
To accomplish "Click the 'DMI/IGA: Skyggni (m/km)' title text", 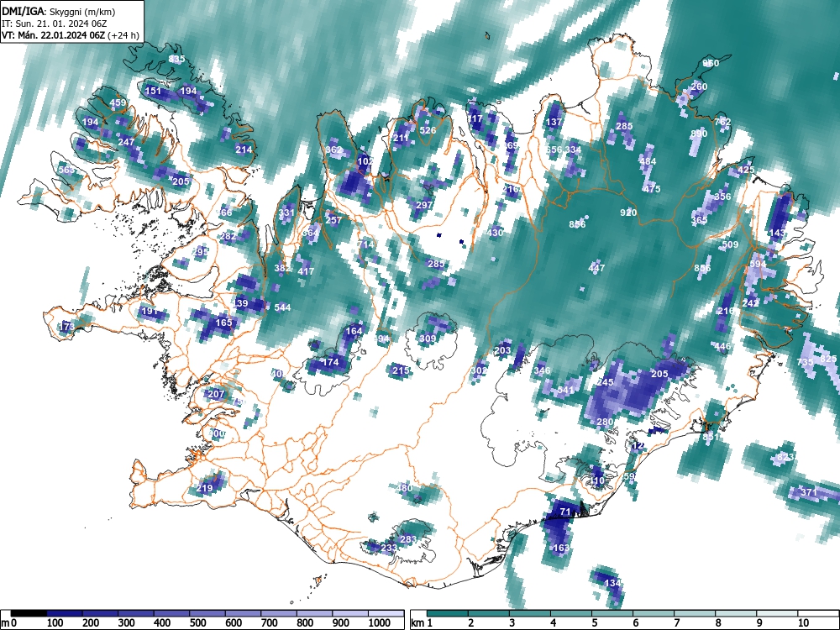I will click(59, 11).
